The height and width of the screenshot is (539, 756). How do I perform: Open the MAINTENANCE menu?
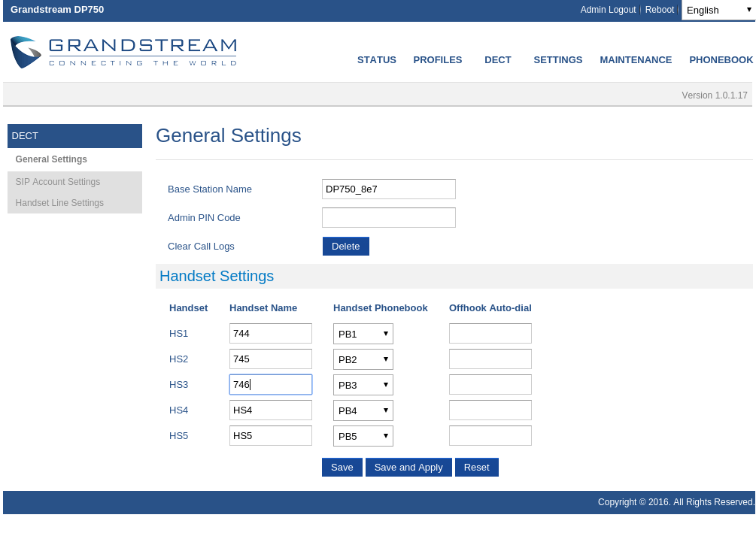636,59
